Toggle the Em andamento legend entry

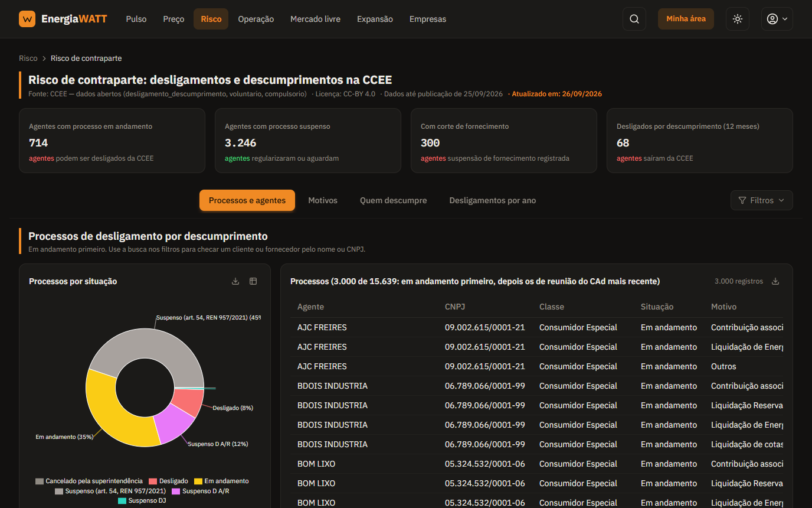(x=221, y=481)
